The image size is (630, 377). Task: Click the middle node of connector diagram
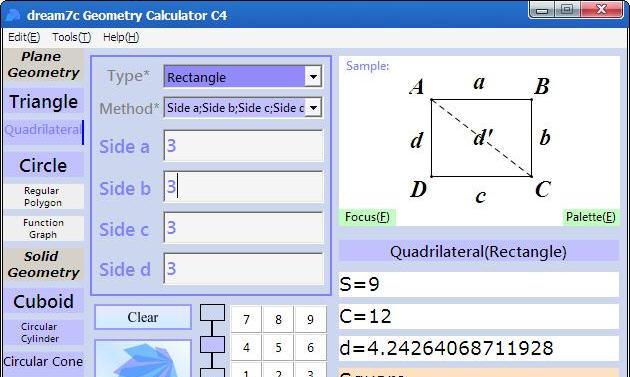click(x=213, y=345)
